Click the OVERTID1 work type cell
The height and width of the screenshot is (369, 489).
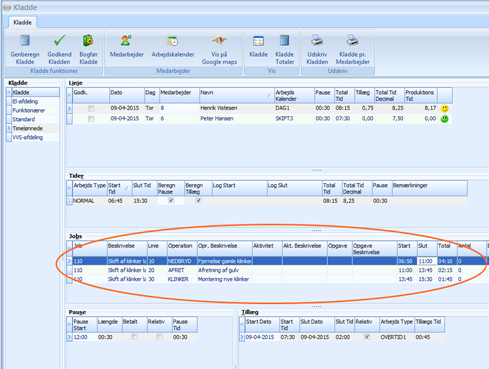point(397,337)
